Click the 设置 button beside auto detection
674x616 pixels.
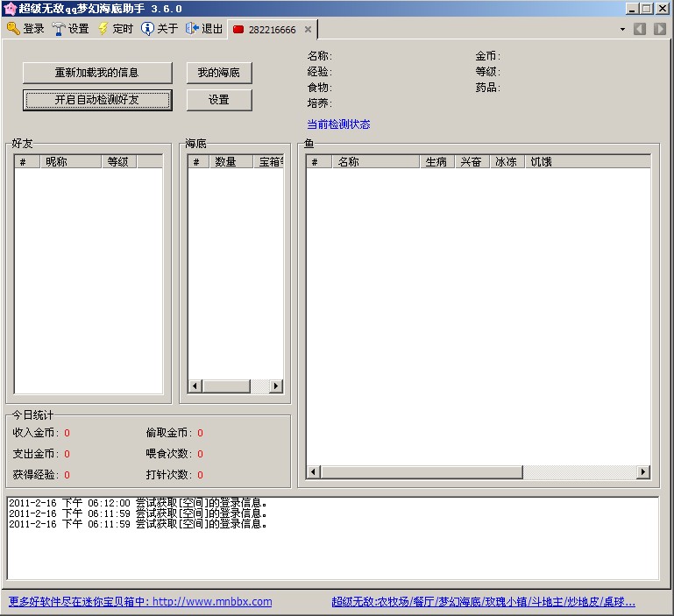tap(219, 100)
